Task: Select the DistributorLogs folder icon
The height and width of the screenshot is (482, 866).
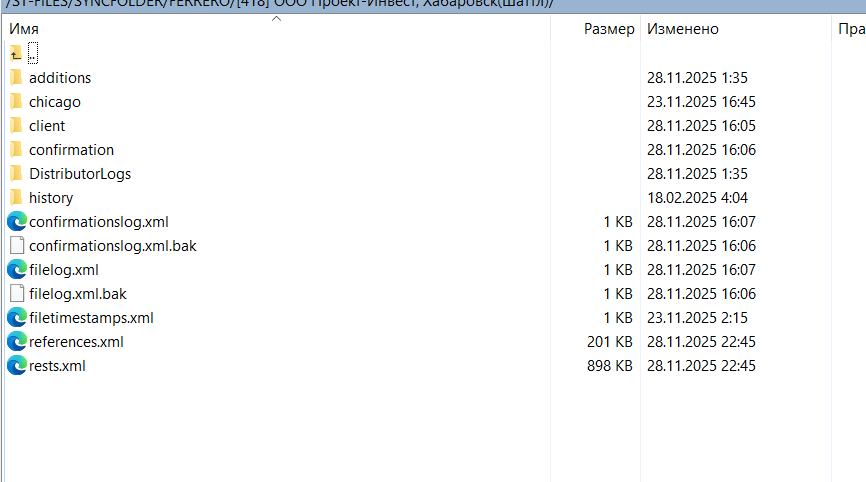Action: point(17,174)
